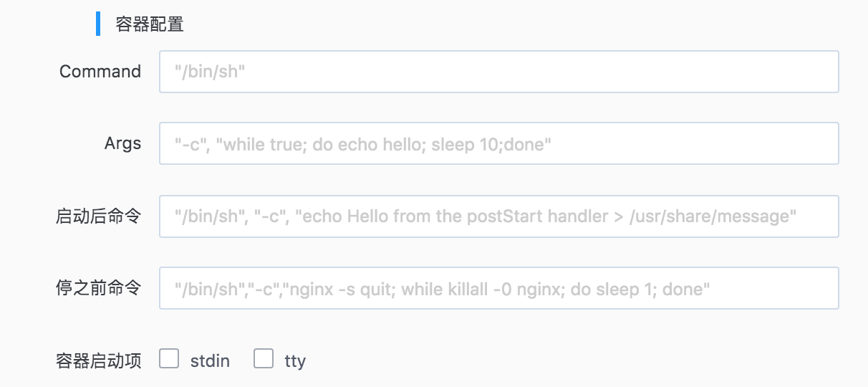Click the tty label text
This screenshot has width=868, height=387.
(295, 360)
